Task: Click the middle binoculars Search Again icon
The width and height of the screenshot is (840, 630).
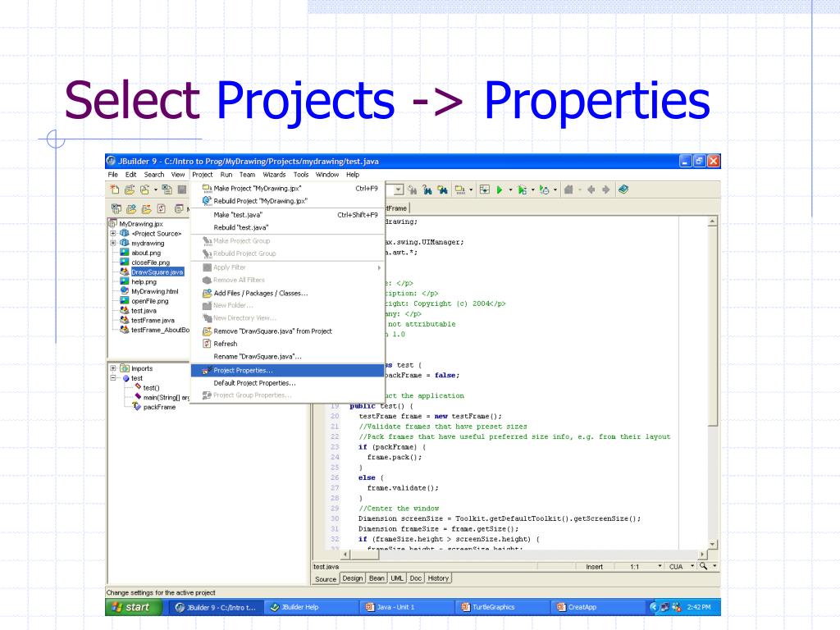Action: point(427,189)
